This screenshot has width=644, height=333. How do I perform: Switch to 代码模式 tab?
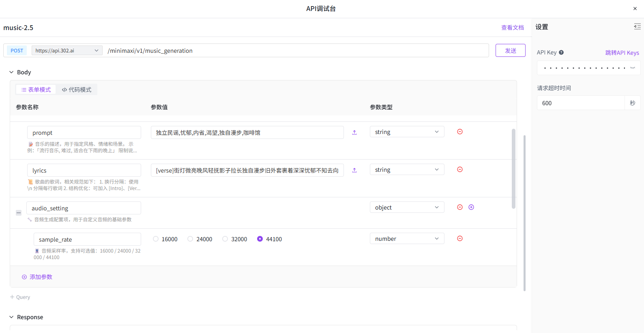point(77,90)
